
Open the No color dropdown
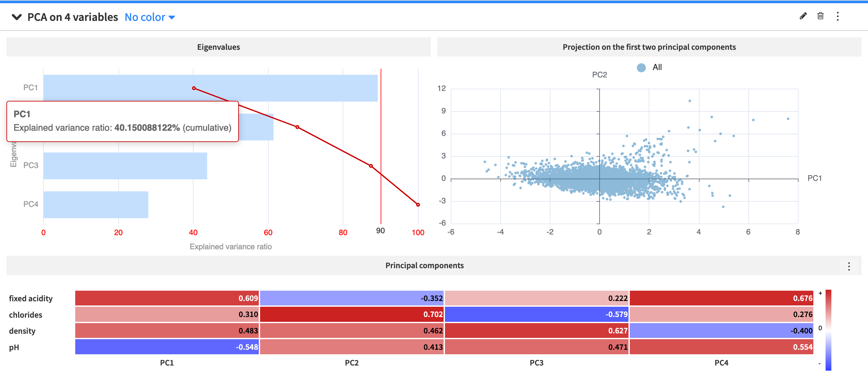coord(149,17)
